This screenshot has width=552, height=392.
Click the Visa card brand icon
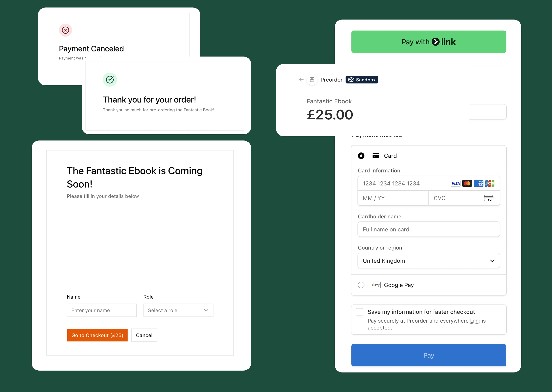pos(456,183)
